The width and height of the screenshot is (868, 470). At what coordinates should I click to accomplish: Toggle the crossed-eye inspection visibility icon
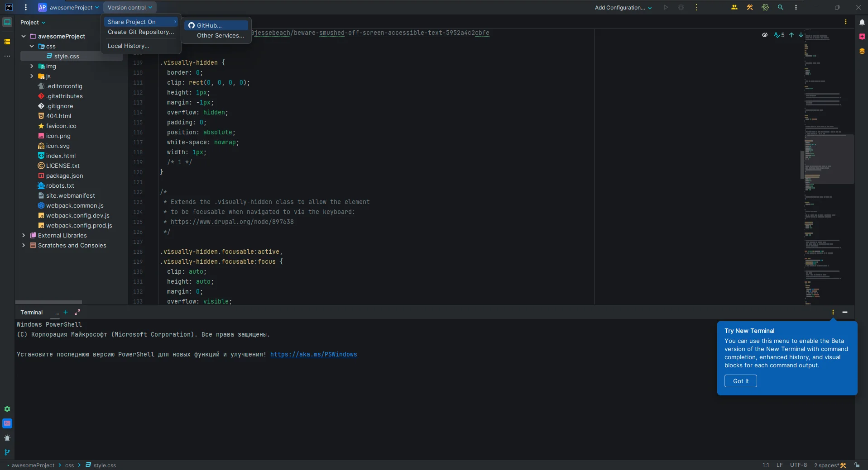(764, 35)
